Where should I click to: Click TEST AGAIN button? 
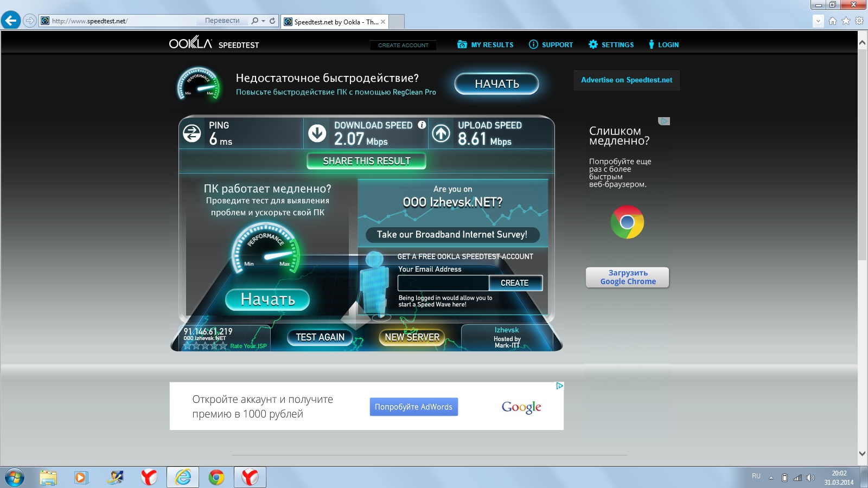tap(320, 337)
